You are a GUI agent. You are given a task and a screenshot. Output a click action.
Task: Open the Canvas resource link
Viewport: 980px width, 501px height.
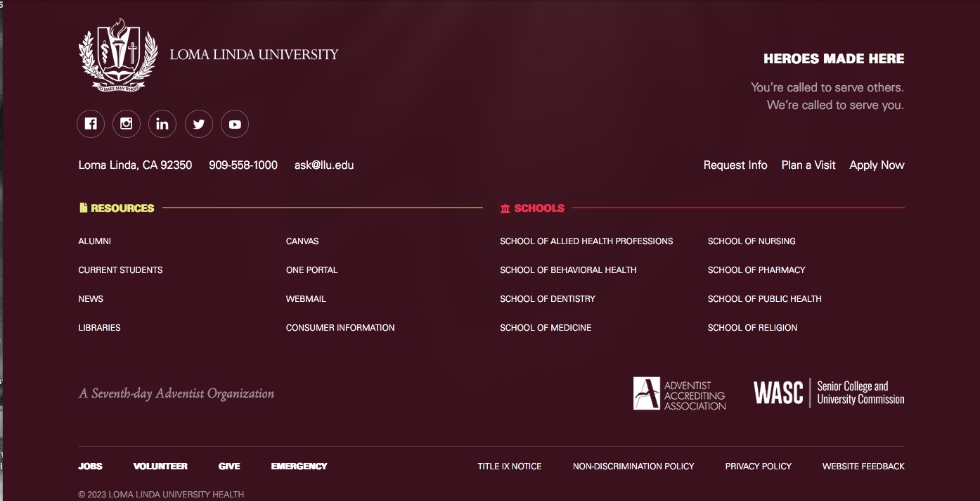coord(302,241)
